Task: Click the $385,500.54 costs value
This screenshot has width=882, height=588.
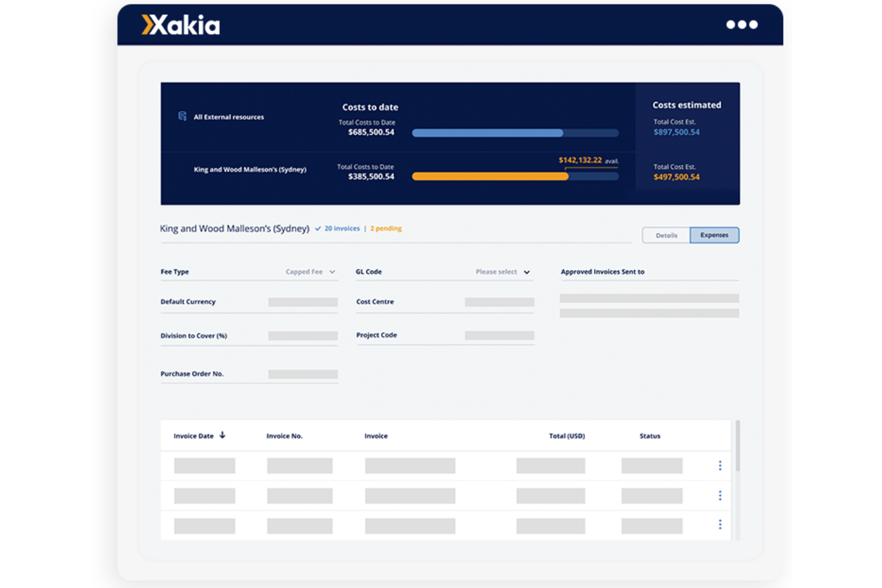Action: tap(371, 176)
